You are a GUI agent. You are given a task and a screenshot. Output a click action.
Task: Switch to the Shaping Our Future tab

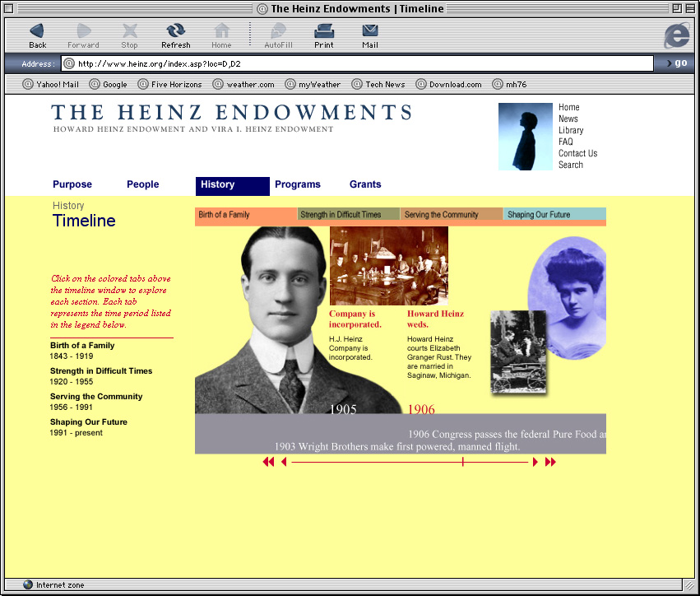554,215
